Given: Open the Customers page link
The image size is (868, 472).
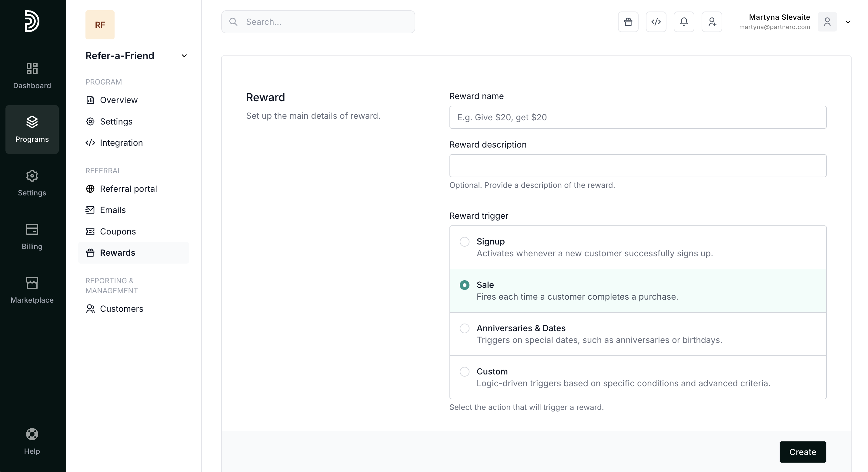Looking at the screenshot, I should click(121, 309).
